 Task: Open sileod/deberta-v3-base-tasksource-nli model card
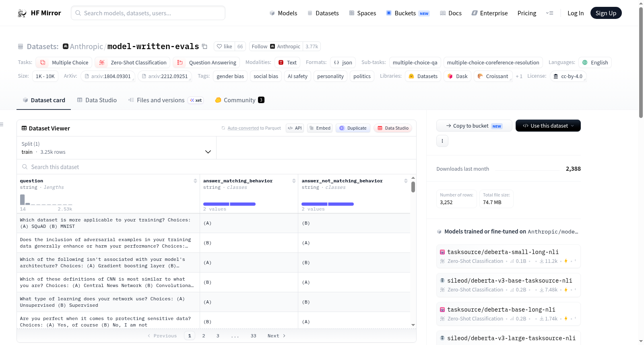(508, 285)
